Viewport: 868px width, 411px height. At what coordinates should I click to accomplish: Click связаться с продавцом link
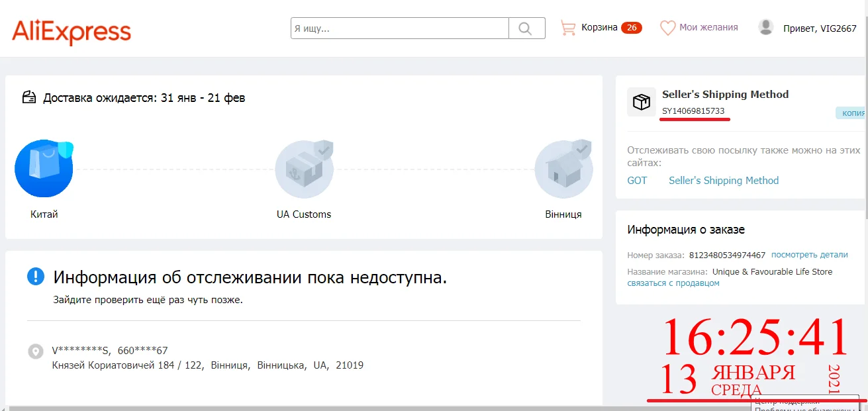point(673,283)
